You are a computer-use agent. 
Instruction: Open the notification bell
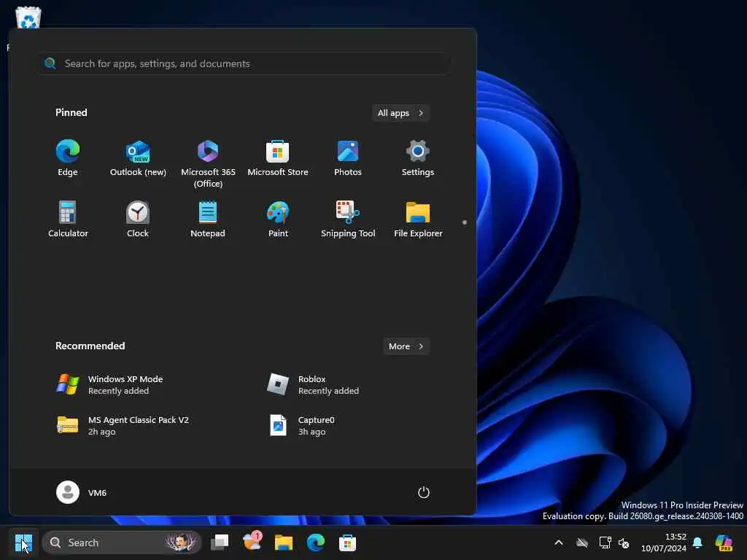[697, 542]
